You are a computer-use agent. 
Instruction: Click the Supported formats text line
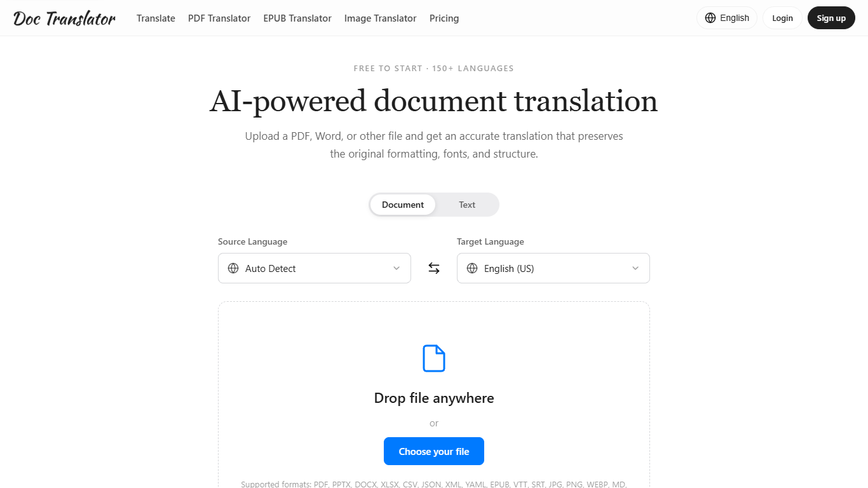[x=434, y=484]
